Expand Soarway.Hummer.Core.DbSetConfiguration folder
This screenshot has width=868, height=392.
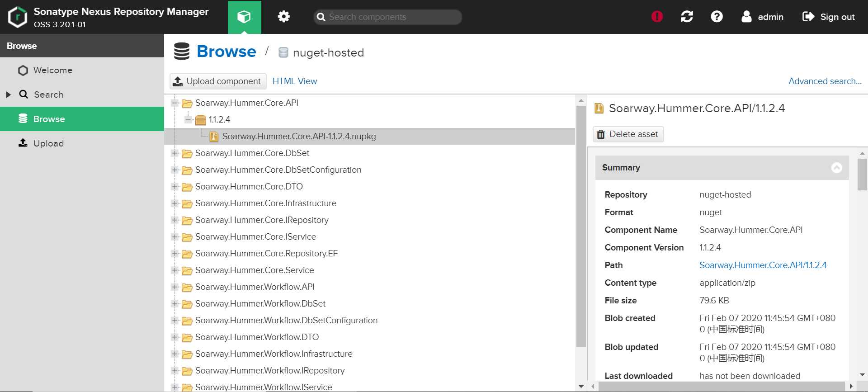(175, 170)
